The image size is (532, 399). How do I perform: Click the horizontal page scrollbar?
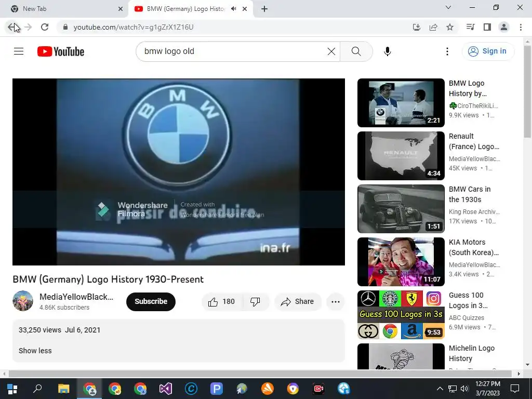point(260,374)
